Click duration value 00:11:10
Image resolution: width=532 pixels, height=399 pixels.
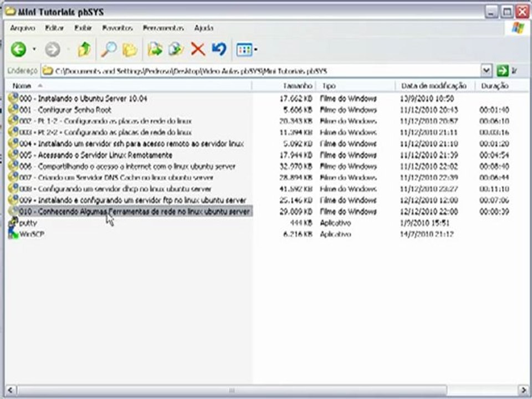[x=494, y=189]
